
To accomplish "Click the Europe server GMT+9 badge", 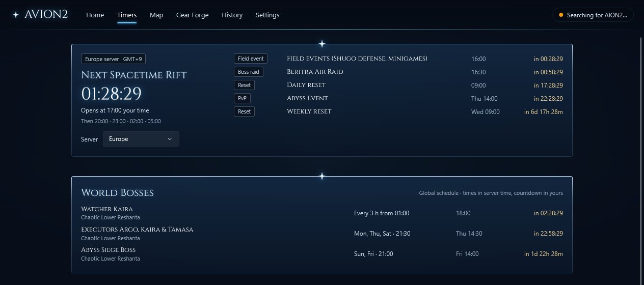I will (x=114, y=59).
